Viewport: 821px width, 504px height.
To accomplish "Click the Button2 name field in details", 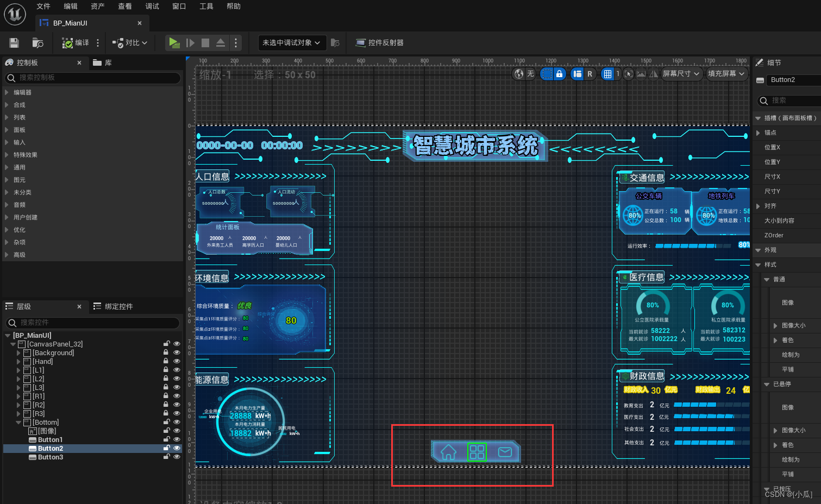I will 794,80.
